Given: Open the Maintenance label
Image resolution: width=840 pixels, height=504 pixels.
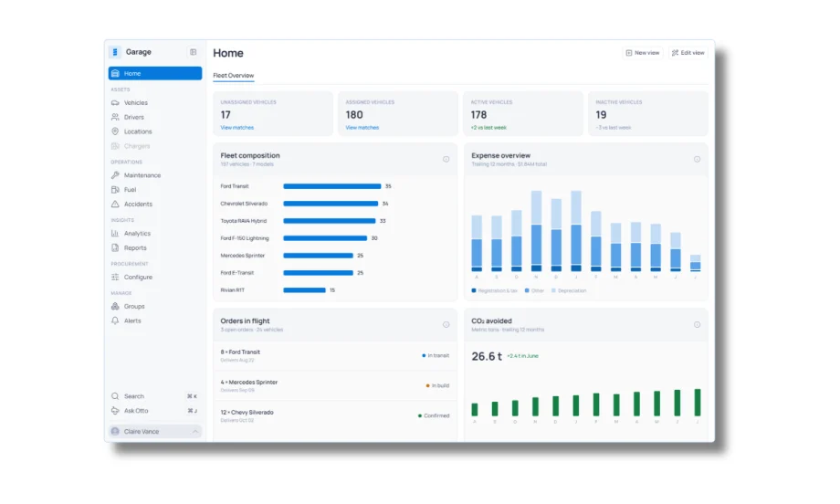Looking at the screenshot, I should click(x=142, y=175).
